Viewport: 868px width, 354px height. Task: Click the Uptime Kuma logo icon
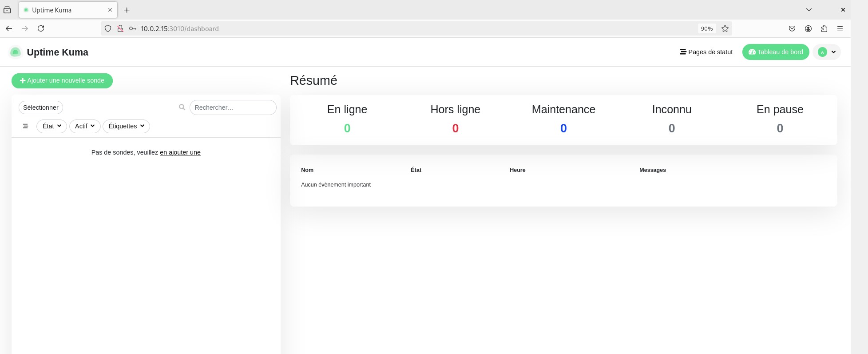[x=16, y=52]
